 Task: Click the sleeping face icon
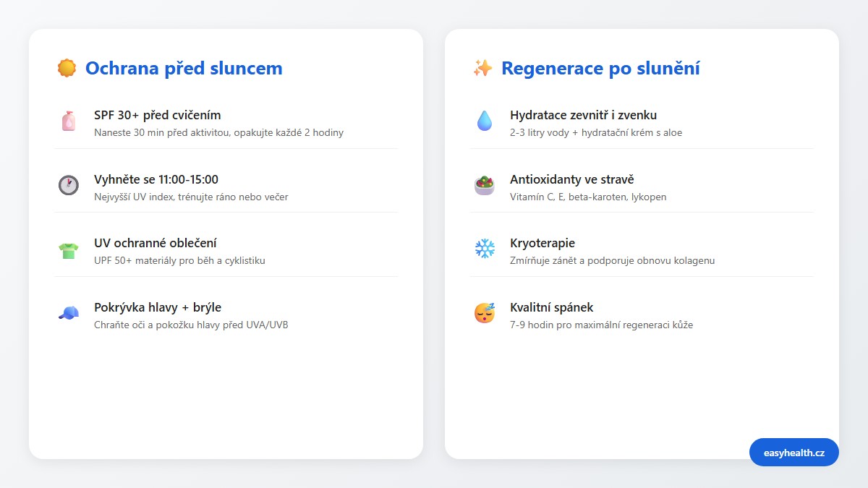[485, 313]
